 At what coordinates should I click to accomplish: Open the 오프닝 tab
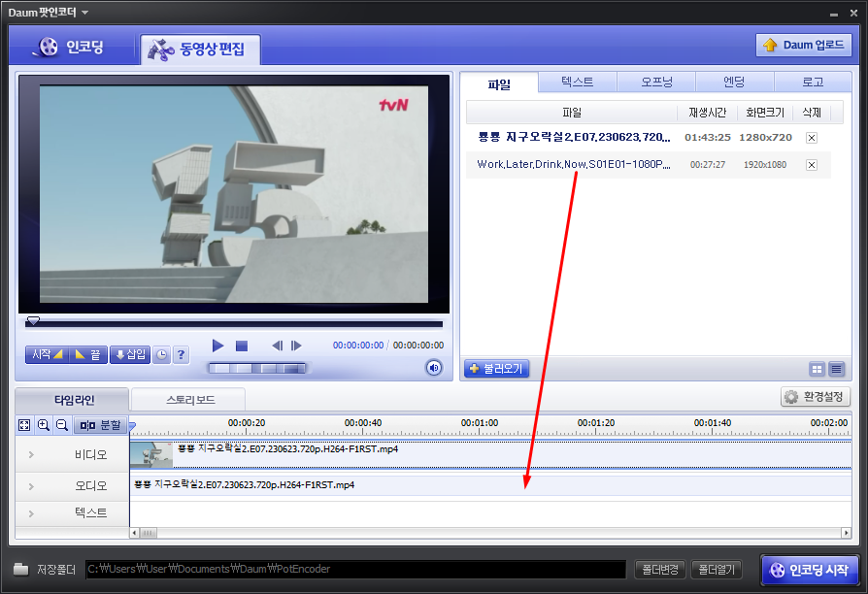656,82
